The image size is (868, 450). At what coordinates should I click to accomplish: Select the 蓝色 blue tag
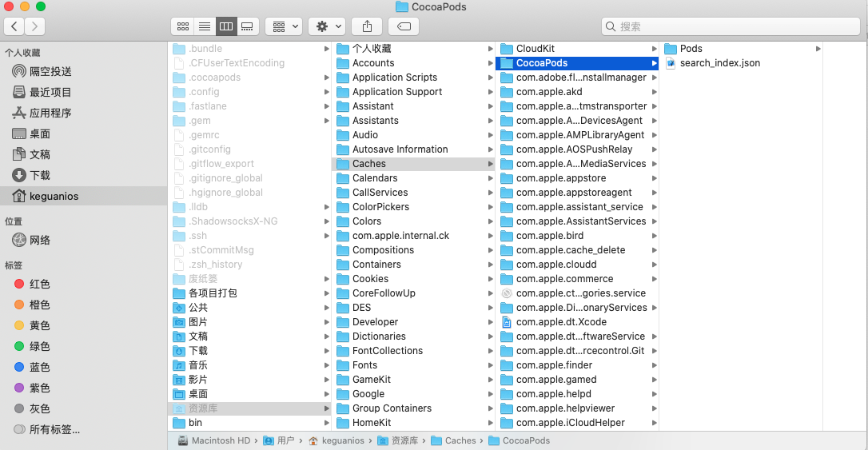point(84,367)
